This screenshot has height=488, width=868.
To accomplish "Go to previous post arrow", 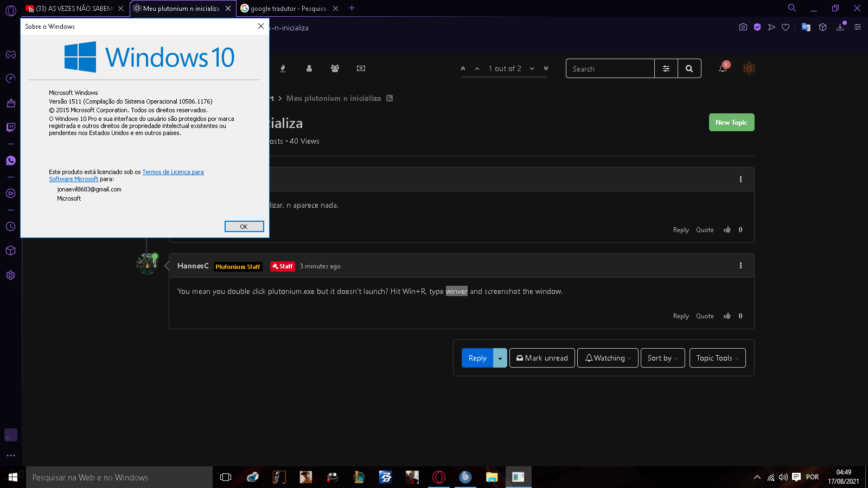I will coord(477,68).
